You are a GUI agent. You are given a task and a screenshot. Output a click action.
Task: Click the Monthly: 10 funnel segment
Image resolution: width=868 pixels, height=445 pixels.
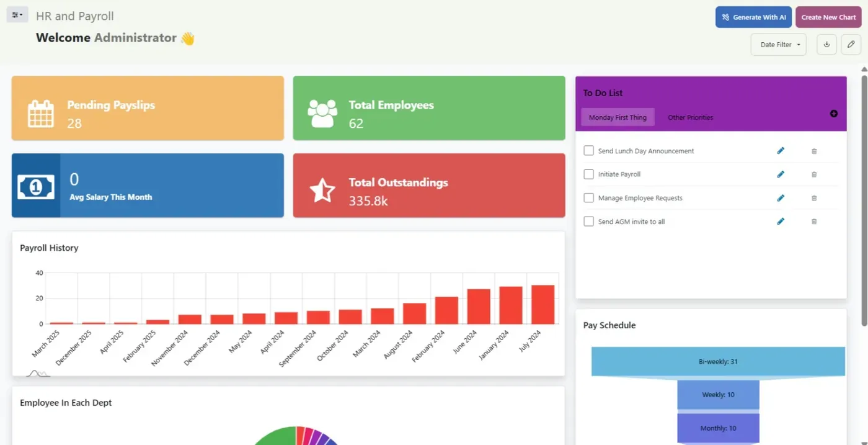pos(718,428)
